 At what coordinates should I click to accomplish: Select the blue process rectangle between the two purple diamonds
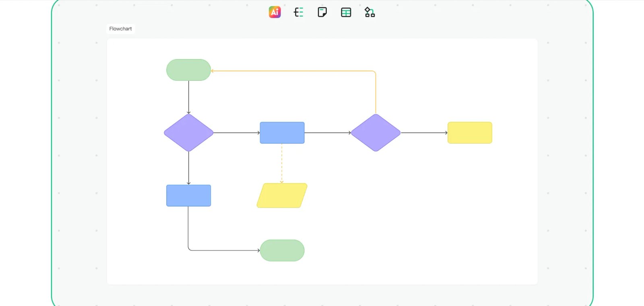[282, 133]
